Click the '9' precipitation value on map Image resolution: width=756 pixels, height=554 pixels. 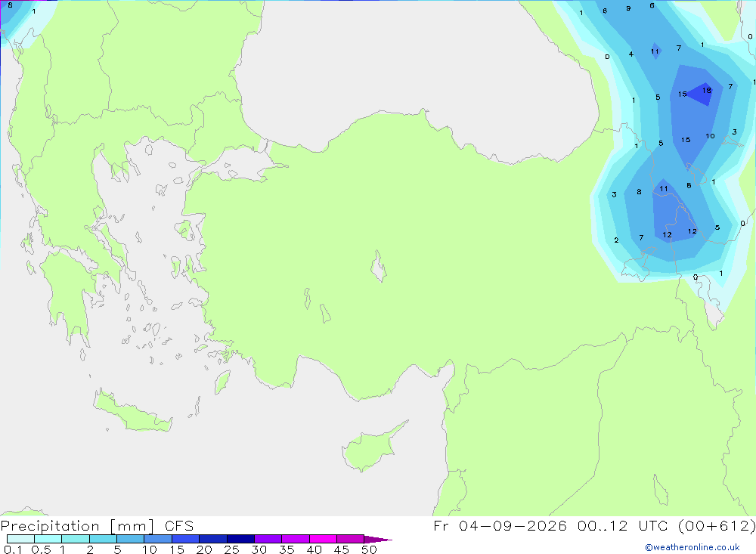628,8
